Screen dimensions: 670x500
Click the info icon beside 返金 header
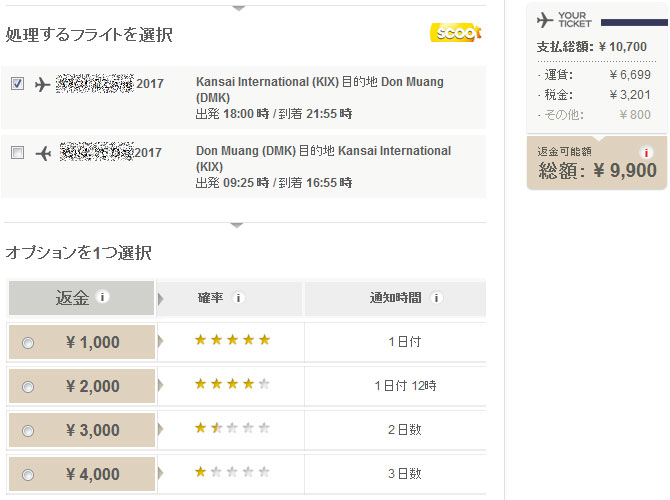pos(104,297)
